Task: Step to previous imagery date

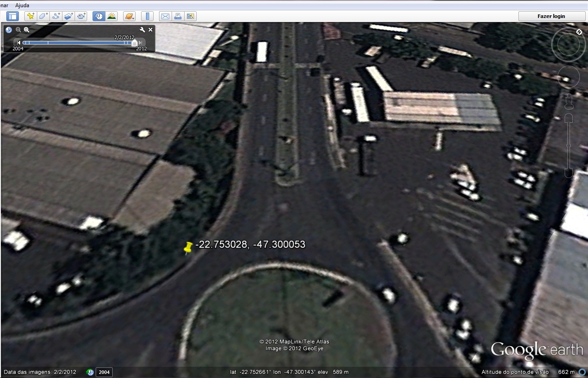Action: (x=18, y=43)
